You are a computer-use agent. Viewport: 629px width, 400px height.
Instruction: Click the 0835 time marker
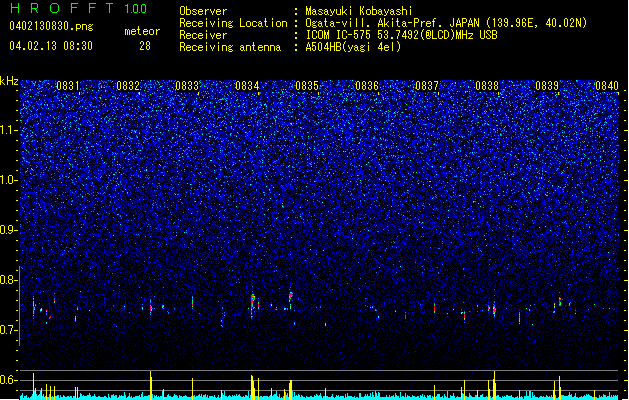(307, 85)
